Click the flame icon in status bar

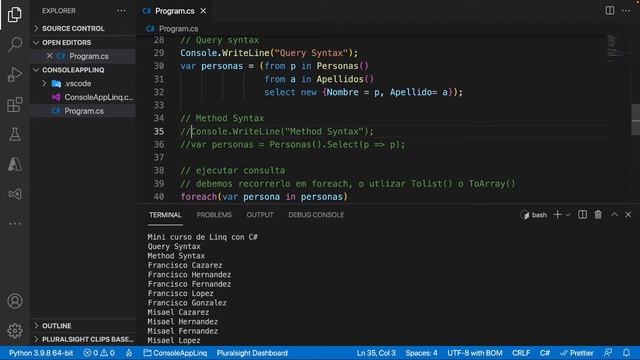click(129, 353)
